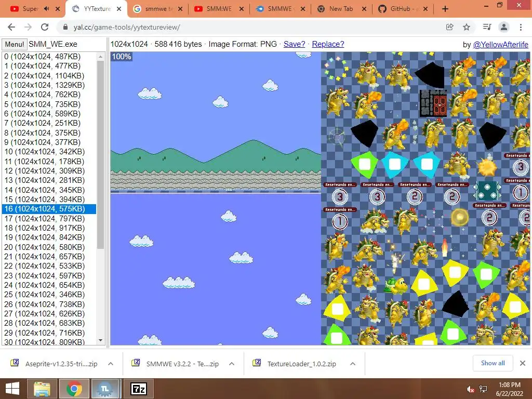Open File Explorer from taskbar
Viewport: 532px width, 399px height.
coord(42,389)
